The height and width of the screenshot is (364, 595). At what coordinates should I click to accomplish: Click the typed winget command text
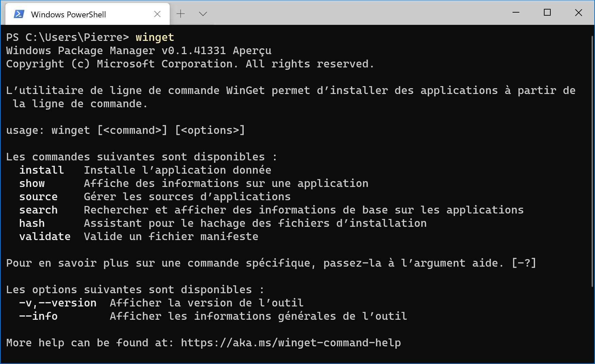155,37
